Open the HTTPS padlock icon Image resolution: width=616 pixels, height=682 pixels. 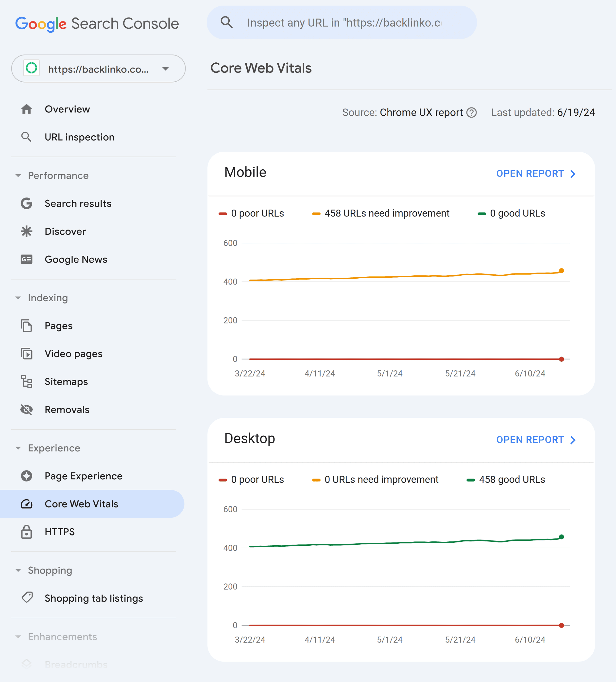[26, 532]
